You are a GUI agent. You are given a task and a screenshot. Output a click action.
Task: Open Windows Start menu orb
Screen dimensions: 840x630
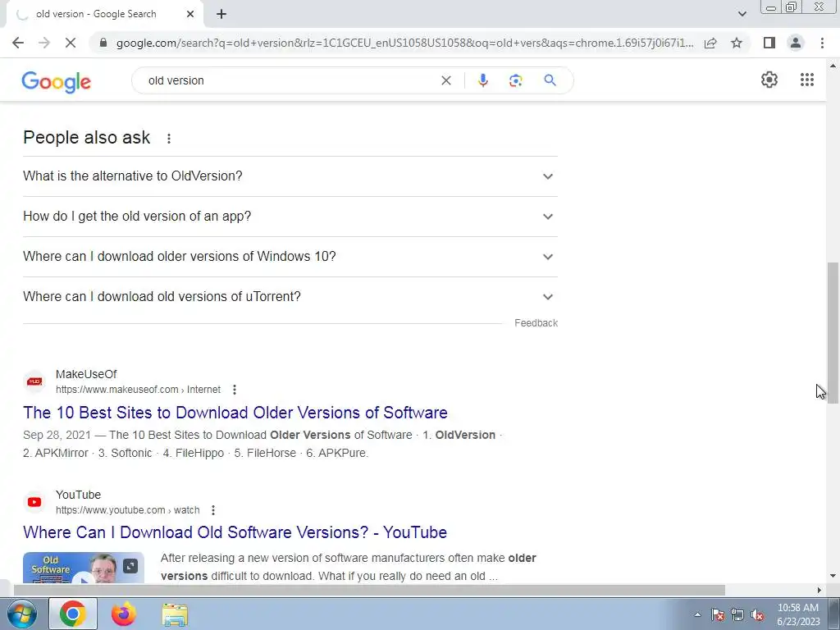[x=21, y=614]
